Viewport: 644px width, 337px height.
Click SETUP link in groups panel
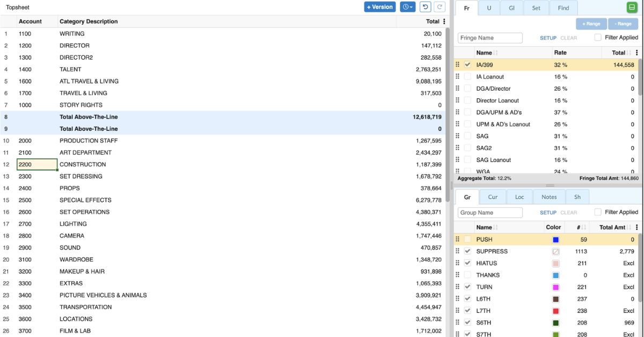(548, 213)
